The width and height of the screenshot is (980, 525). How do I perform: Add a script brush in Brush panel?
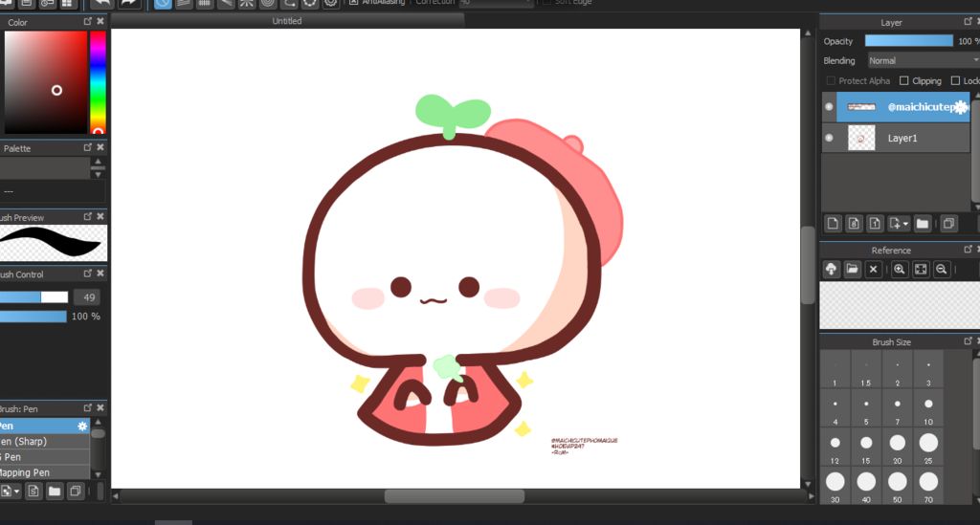coord(33,492)
